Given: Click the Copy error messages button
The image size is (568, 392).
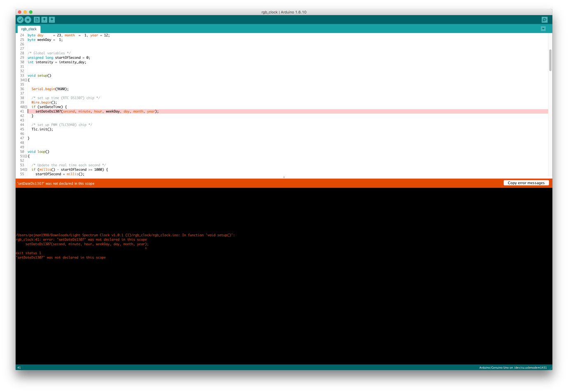Looking at the screenshot, I should coord(526,183).
